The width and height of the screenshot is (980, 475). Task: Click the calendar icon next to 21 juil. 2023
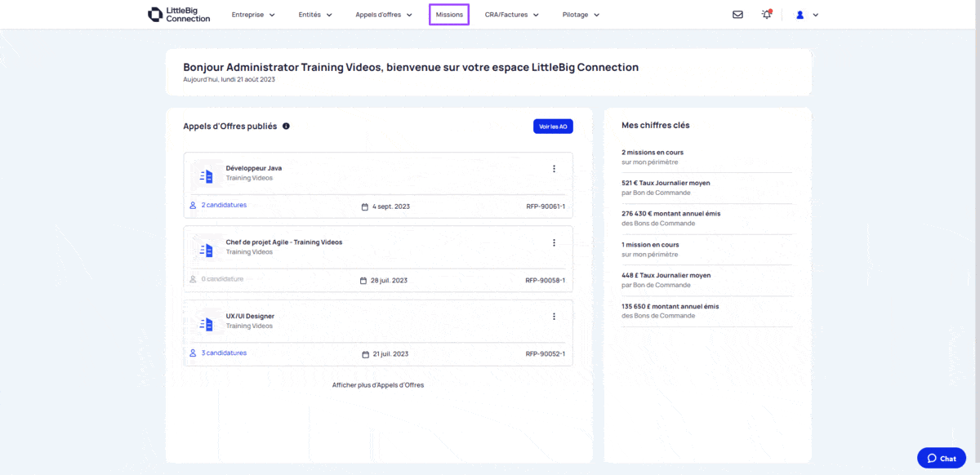coord(364,354)
